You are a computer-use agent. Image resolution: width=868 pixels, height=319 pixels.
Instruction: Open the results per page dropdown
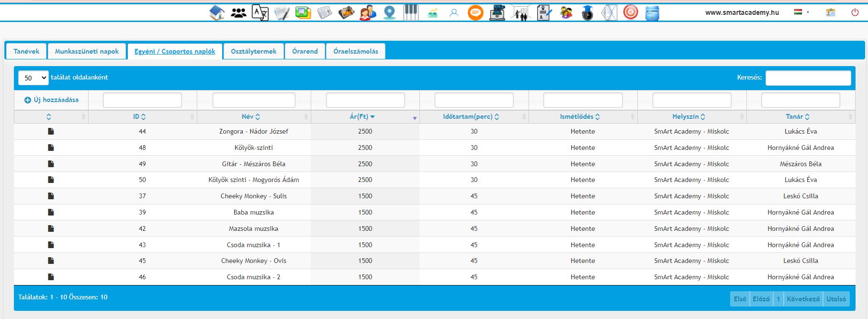click(34, 78)
